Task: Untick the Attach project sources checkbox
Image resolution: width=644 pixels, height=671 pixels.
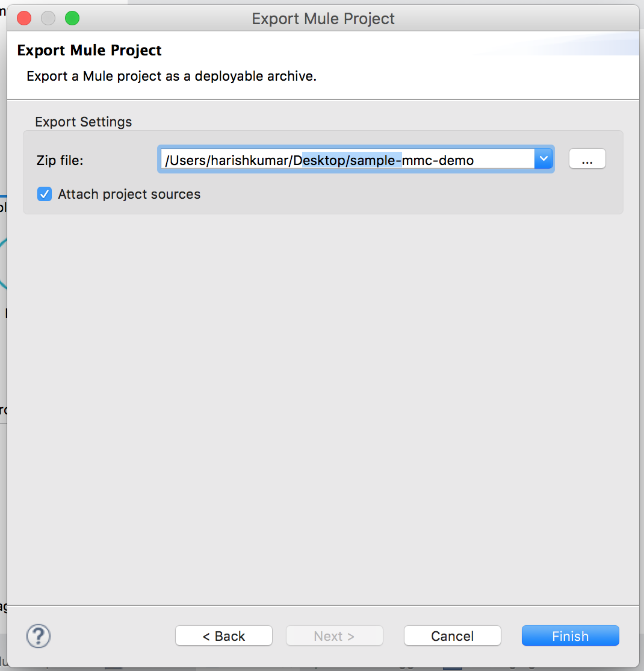Action: click(45, 194)
